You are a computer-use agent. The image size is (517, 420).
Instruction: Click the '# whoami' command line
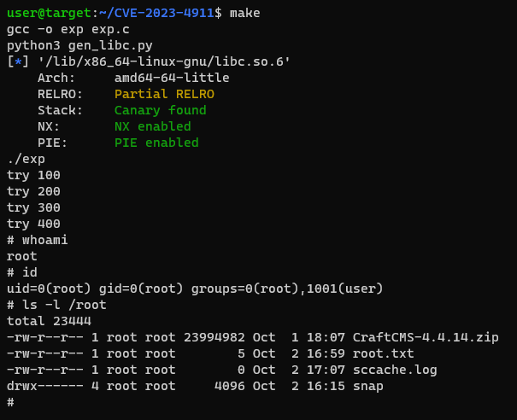tap(38, 240)
